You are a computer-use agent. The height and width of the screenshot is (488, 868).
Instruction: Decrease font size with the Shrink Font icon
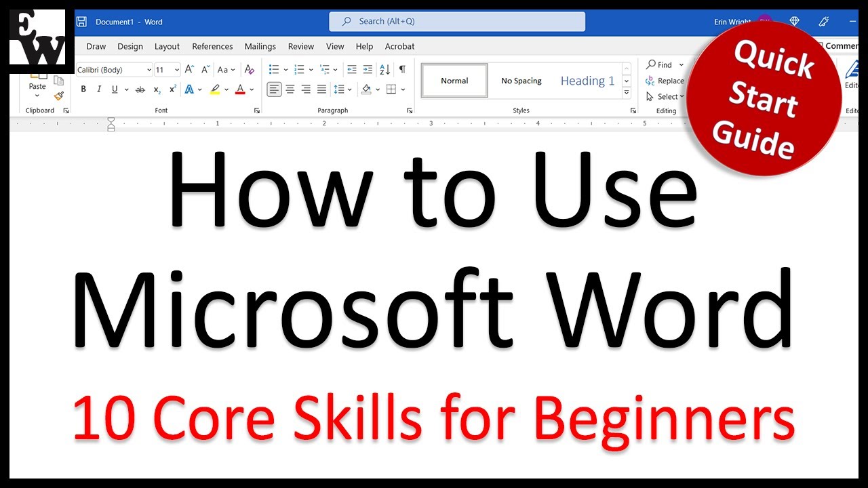[x=205, y=69]
